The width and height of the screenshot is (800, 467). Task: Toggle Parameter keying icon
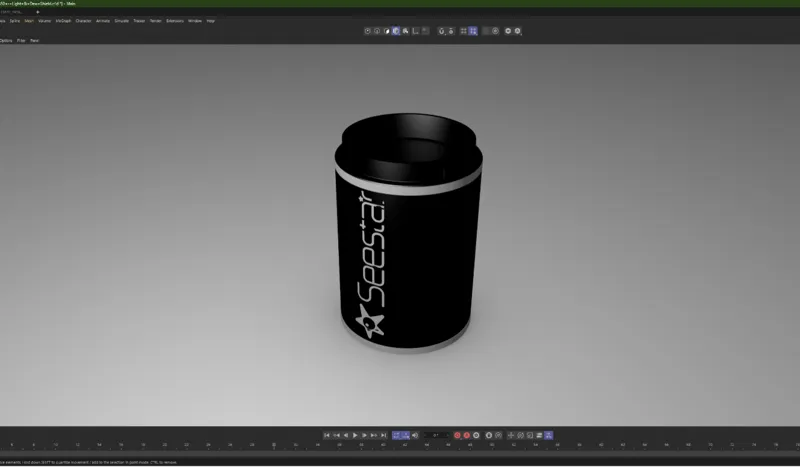539,435
